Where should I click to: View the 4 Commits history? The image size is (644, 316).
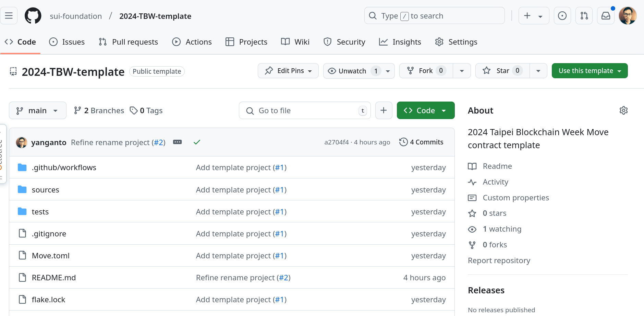pos(422,142)
